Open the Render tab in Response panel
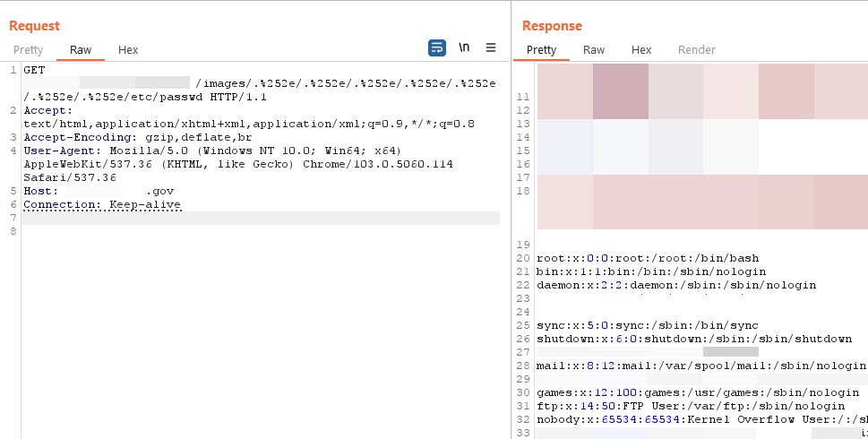The height and width of the screenshot is (439, 868). [696, 50]
